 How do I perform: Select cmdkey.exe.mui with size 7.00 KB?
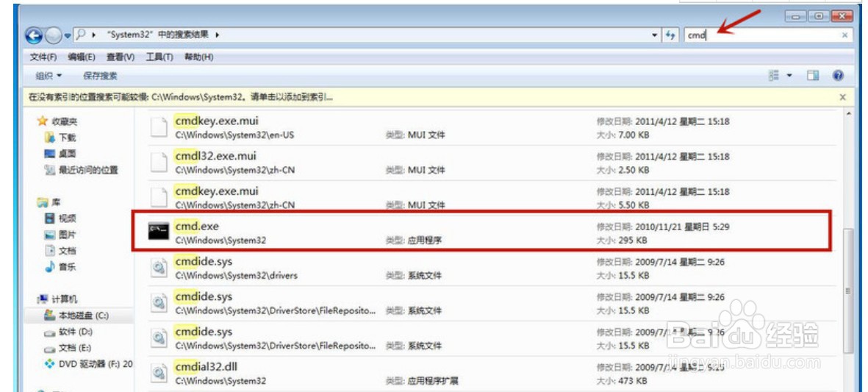point(216,120)
